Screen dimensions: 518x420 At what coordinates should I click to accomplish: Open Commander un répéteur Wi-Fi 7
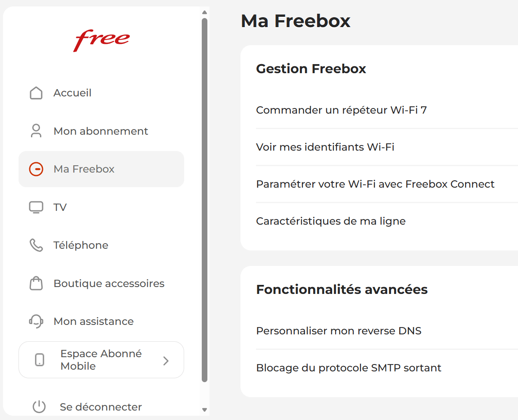(341, 110)
